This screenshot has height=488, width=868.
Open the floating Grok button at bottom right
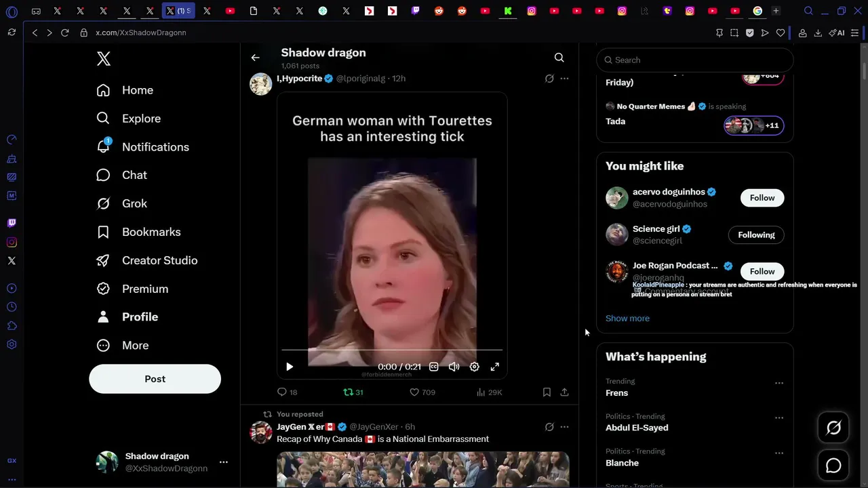(x=833, y=428)
